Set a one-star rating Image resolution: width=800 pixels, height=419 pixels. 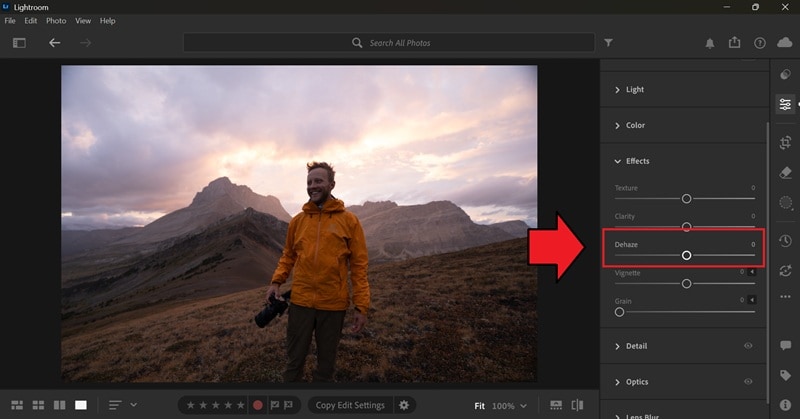191,405
